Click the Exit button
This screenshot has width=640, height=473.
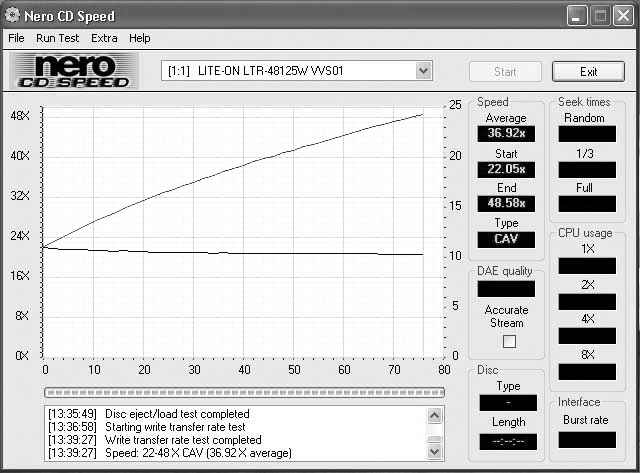588,72
